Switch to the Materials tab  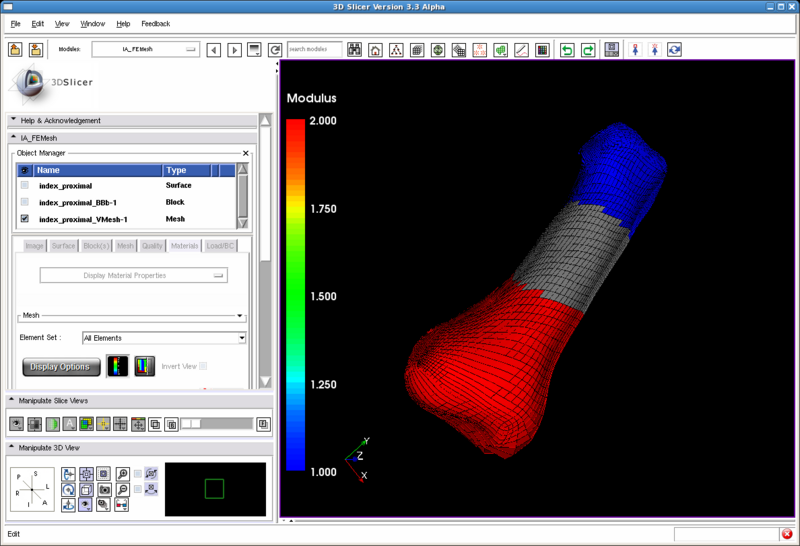(184, 245)
